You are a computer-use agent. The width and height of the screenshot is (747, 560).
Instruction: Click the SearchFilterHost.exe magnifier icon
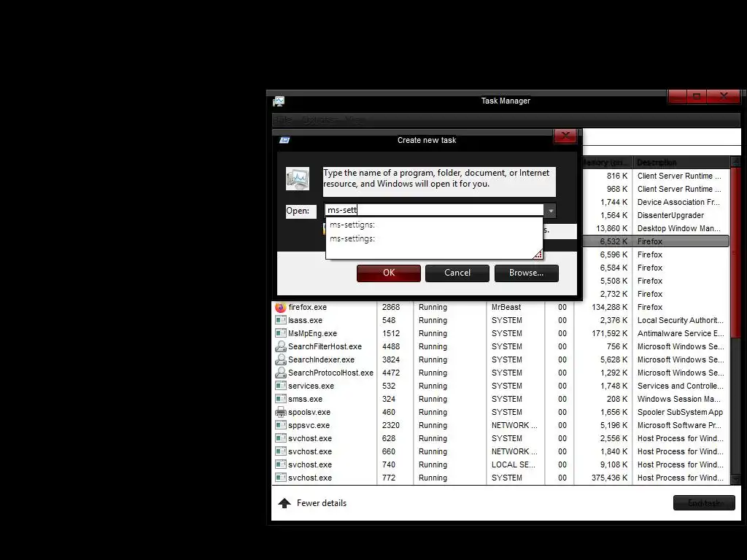281,346
